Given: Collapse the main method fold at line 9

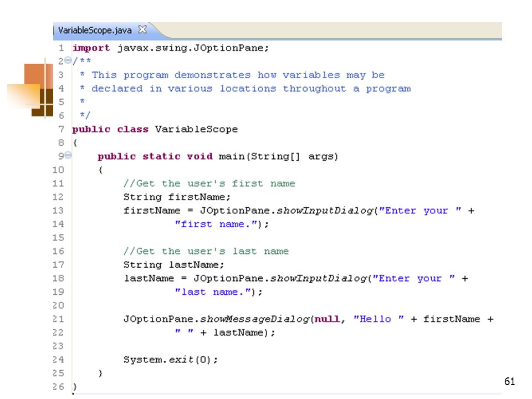Looking at the screenshot, I should point(68,155).
